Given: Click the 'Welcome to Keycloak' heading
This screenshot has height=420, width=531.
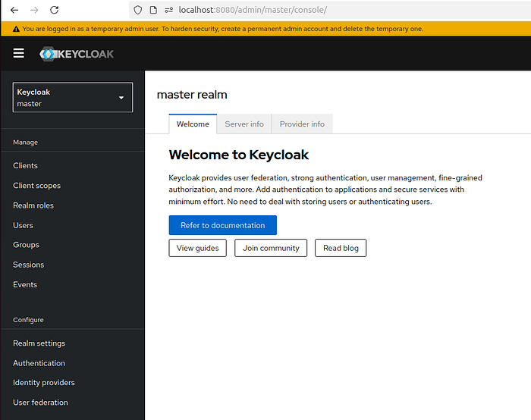Looking at the screenshot, I should pyautogui.click(x=239, y=155).
